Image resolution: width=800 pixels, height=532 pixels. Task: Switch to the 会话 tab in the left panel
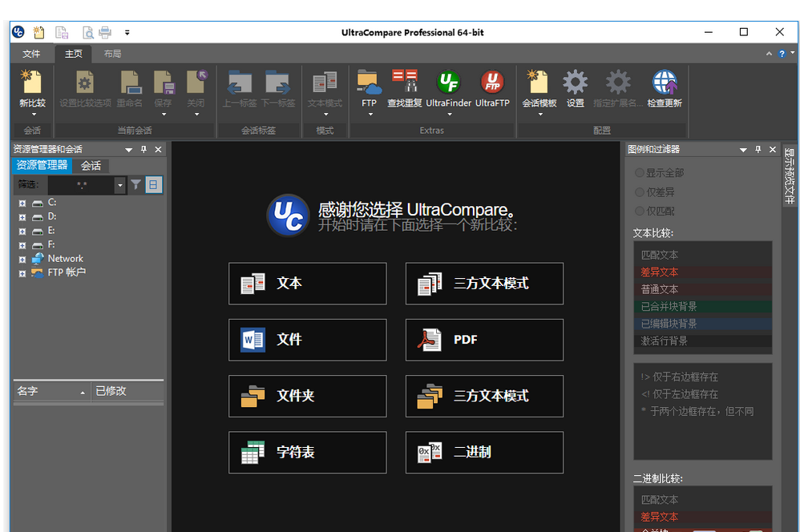(x=91, y=165)
